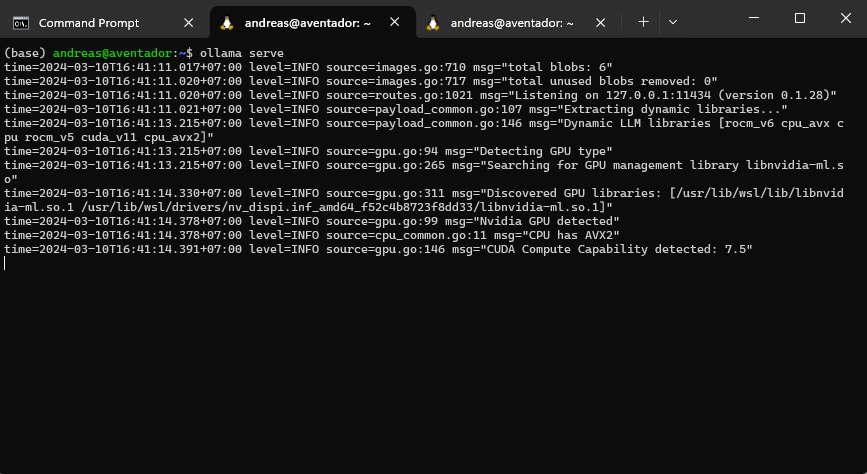
Task: Click the 'andreas@aventador' prompt text
Action: [x=113, y=54]
